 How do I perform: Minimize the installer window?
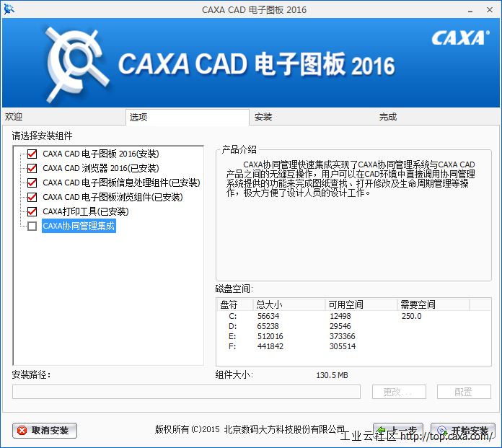pos(470,10)
